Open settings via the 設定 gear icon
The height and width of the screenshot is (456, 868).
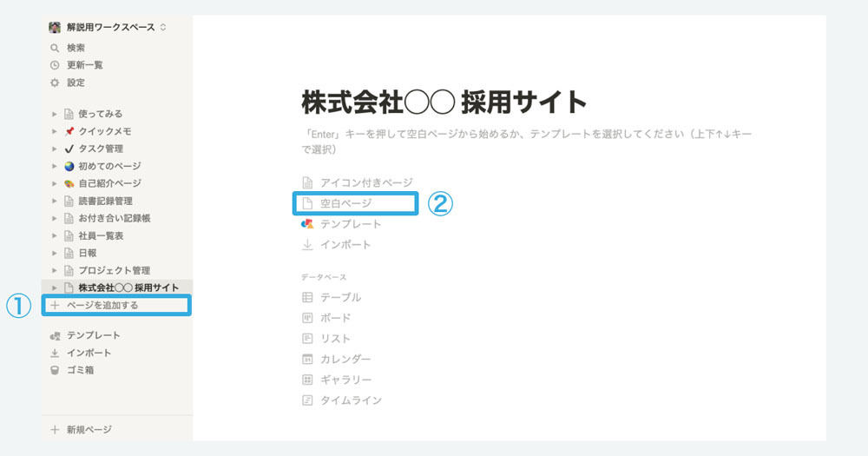pyautogui.click(x=54, y=83)
